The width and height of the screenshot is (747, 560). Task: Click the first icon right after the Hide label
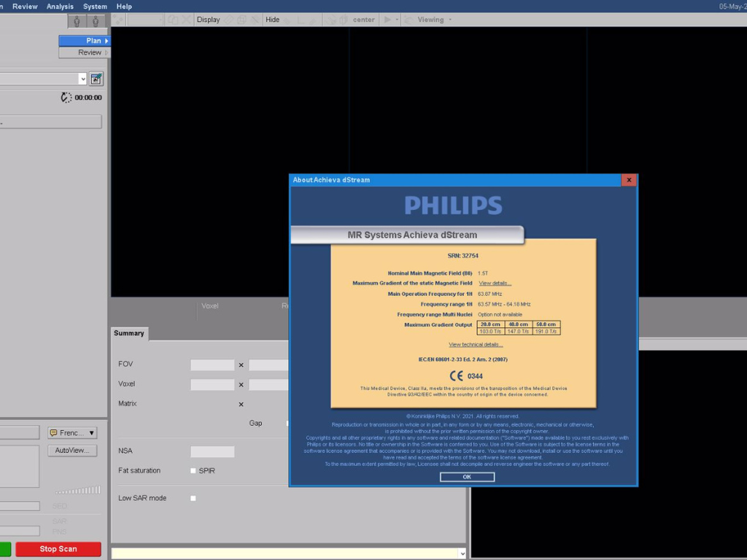click(287, 20)
